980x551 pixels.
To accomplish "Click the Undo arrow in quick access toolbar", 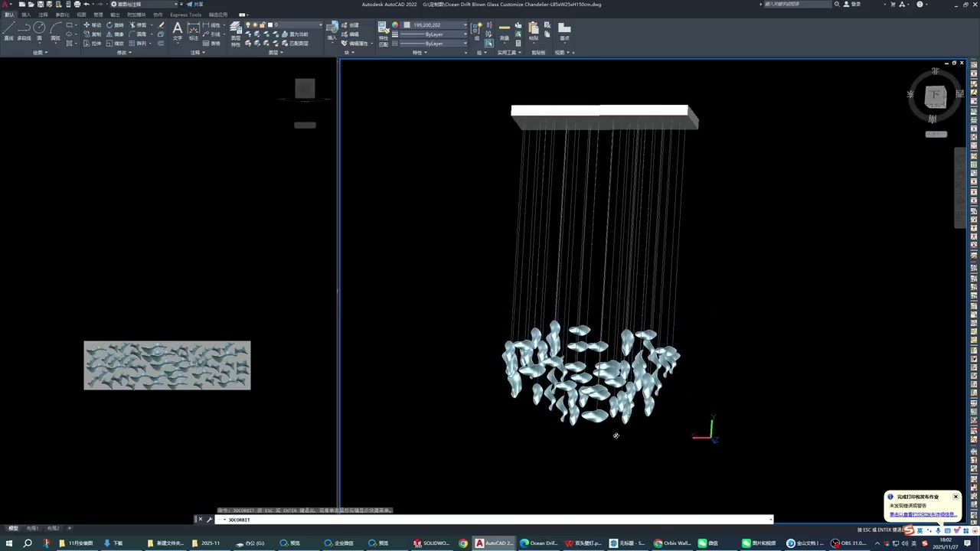I will (x=87, y=5).
